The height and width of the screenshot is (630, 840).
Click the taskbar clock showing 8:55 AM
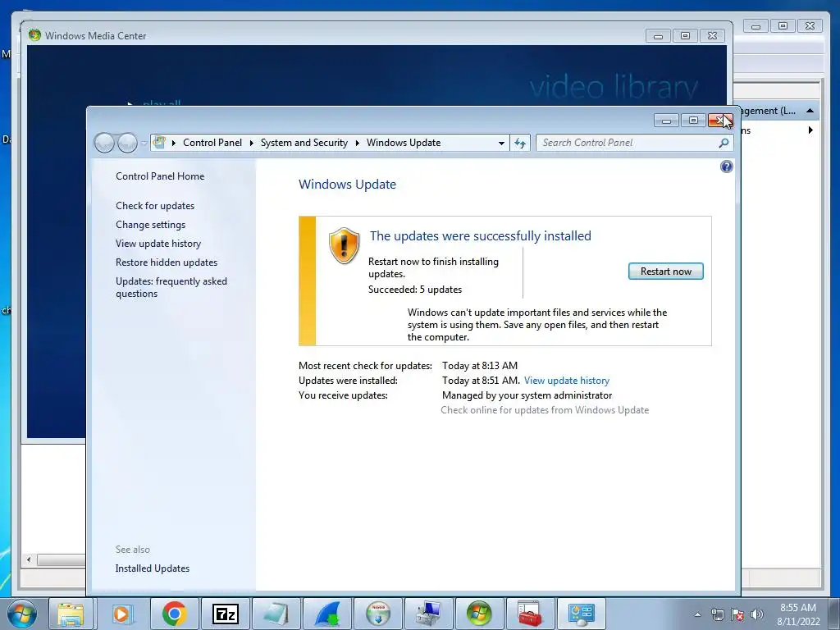click(798, 614)
